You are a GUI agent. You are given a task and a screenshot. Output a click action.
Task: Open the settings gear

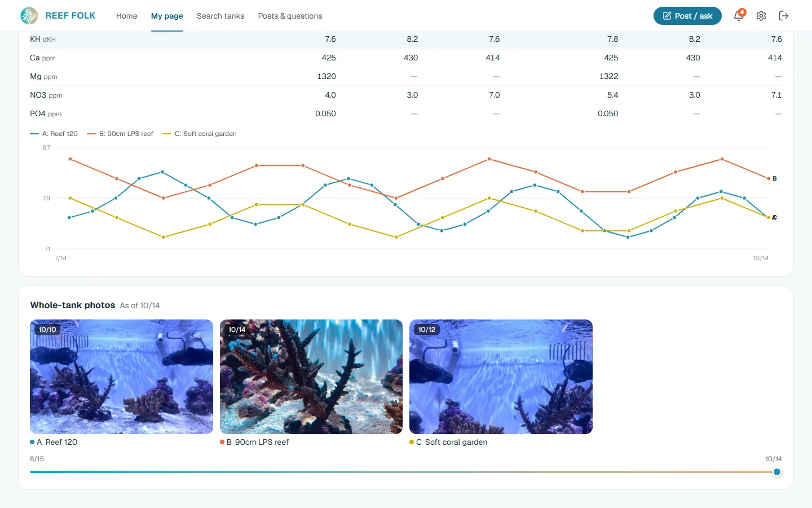coord(761,16)
